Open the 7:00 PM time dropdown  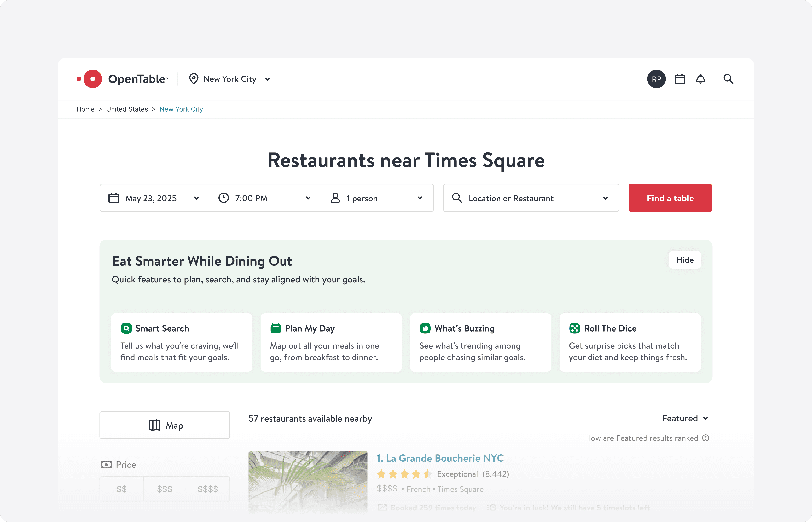[265, 198]
